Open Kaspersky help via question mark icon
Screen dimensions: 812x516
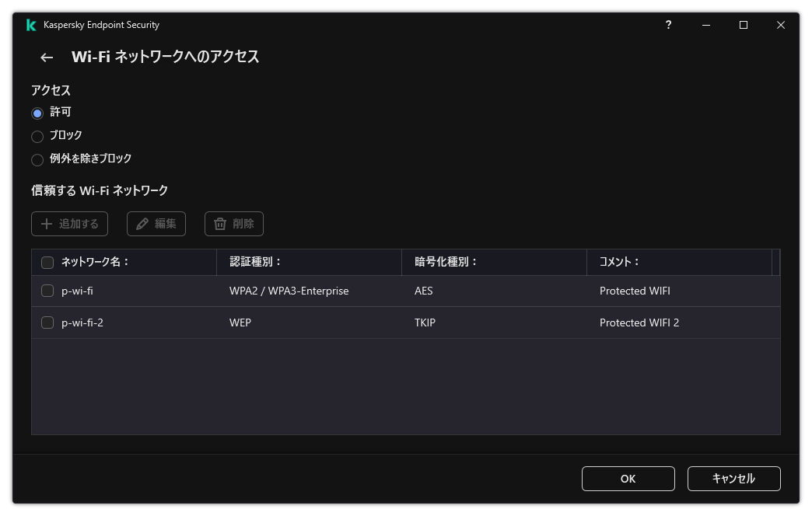coord(668,25)
